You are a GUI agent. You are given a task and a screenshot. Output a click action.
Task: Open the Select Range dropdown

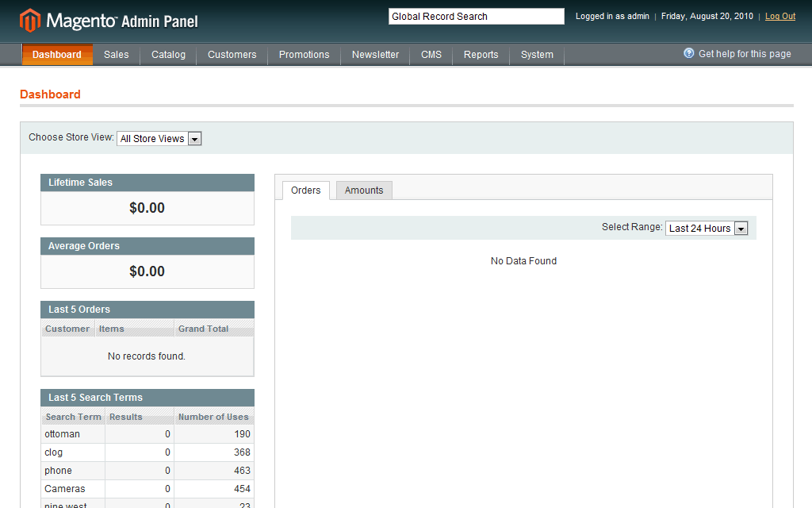click(x=705, y=228)
